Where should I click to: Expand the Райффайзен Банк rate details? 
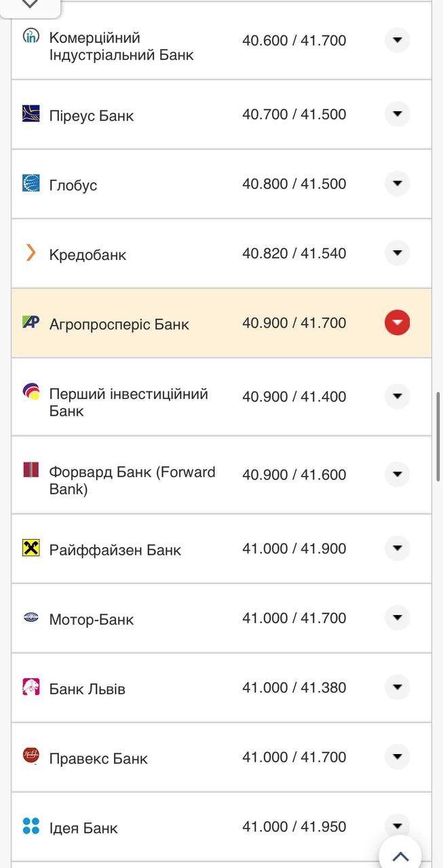point(397,548)
